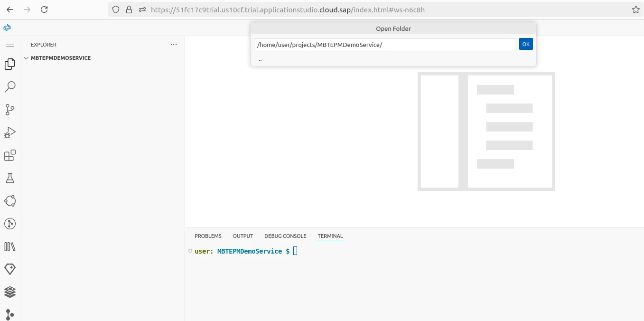The image size is (644, 321).
Task: Open the Search view icon
Action: click(x=10, y=86)
